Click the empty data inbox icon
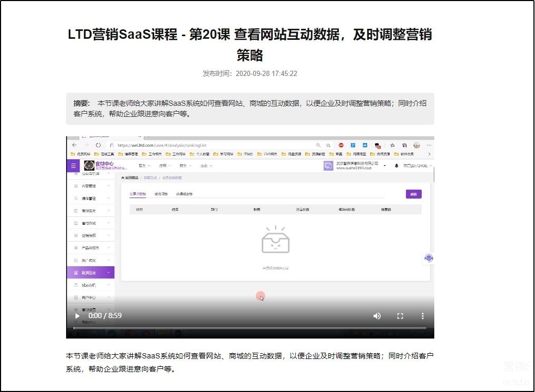Viewport: 535px width, 392px height. [x=275, y=241]
